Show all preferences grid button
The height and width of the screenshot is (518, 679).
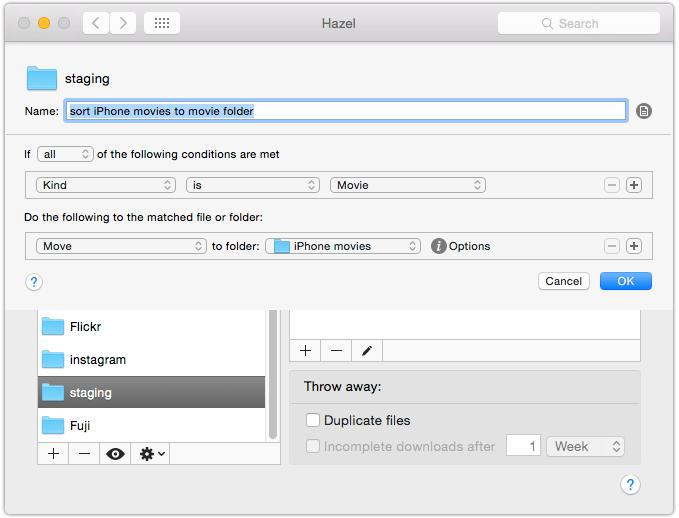[162, 23]
